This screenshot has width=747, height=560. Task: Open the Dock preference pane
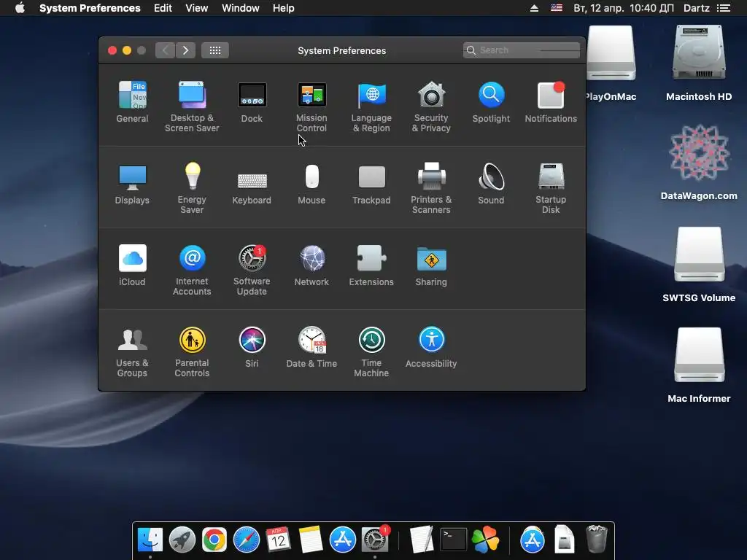click(252, 102)
